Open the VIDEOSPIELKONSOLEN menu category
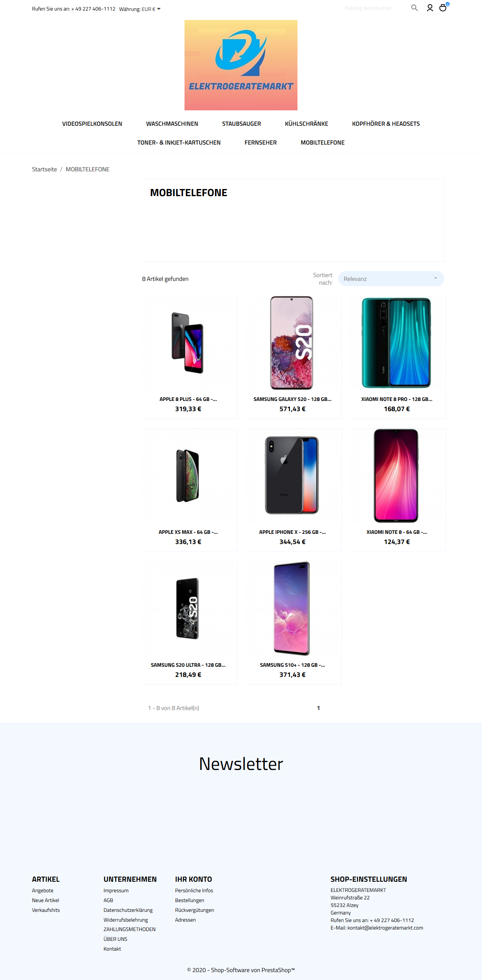482x980 pixels. click(92, 123)
